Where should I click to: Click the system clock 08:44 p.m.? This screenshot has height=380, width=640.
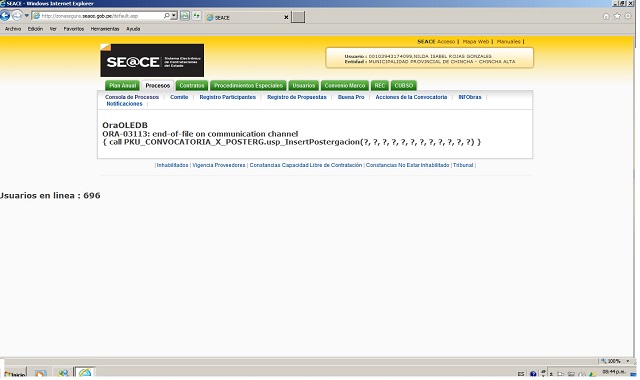click(614, 372)
